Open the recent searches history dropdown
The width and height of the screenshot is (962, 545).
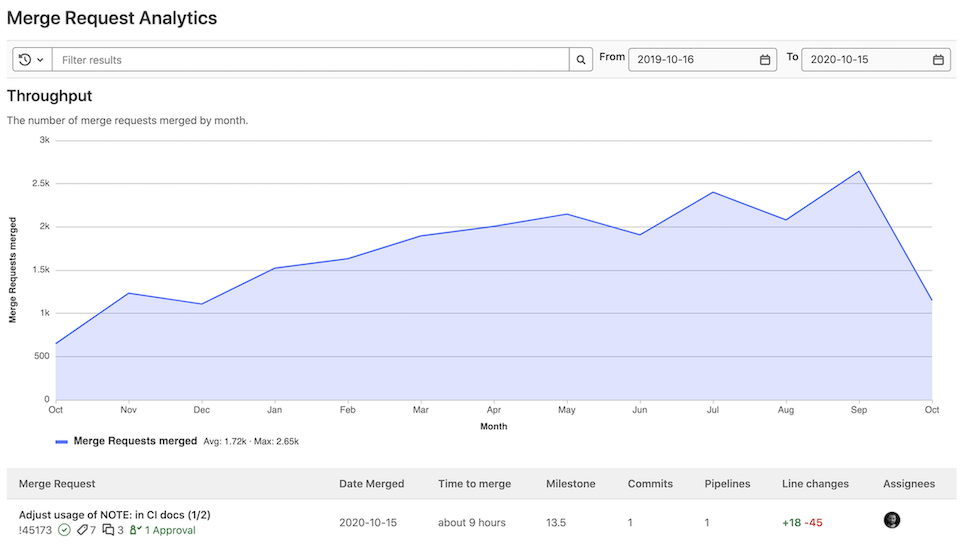pyautogui.click(x=32, y=60)
